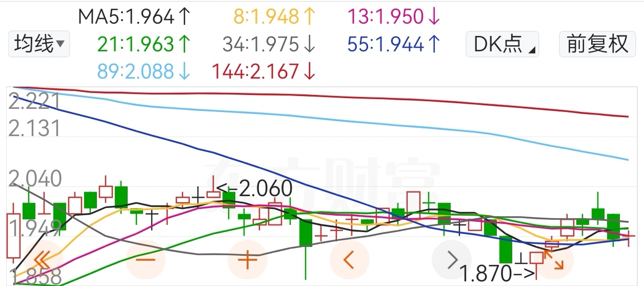The width and height of the screenshot is (644, 286).
Task: Click the 2.221 price axis label
Action: [x=34, y=102]
